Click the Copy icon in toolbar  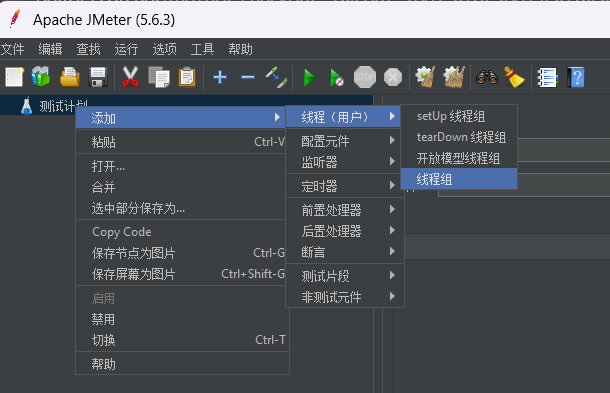pyautogui.click(x=159, y=77)
